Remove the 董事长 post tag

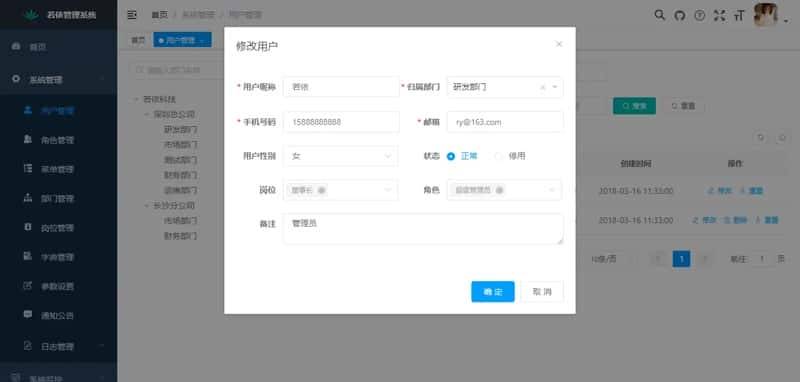321,190
